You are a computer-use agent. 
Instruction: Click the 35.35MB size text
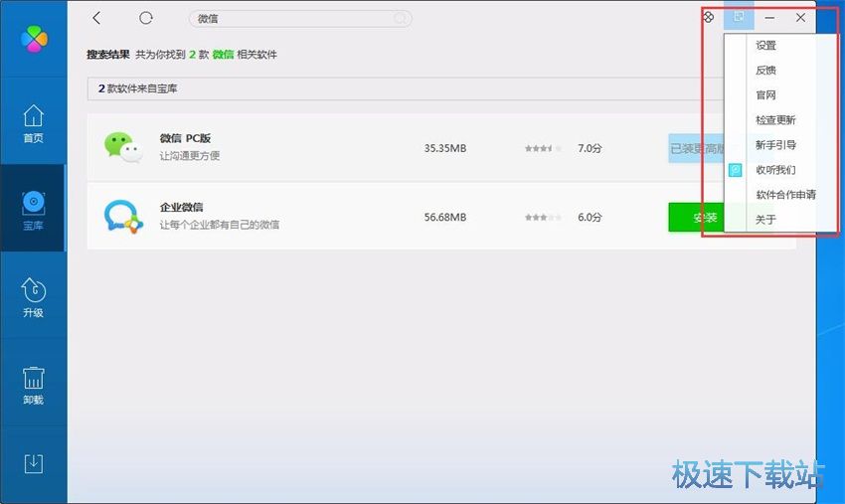(x=445, y=148)
